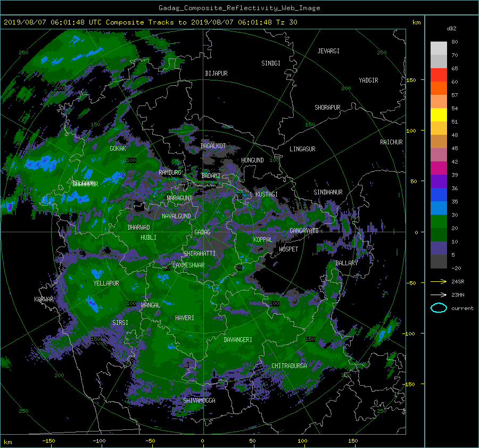The image size is (479, 448).
Task: Click the KOPPAL city label
Action: 263,240
